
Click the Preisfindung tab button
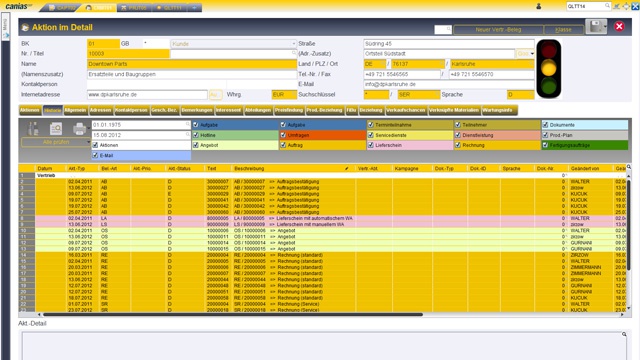[289, 110]
